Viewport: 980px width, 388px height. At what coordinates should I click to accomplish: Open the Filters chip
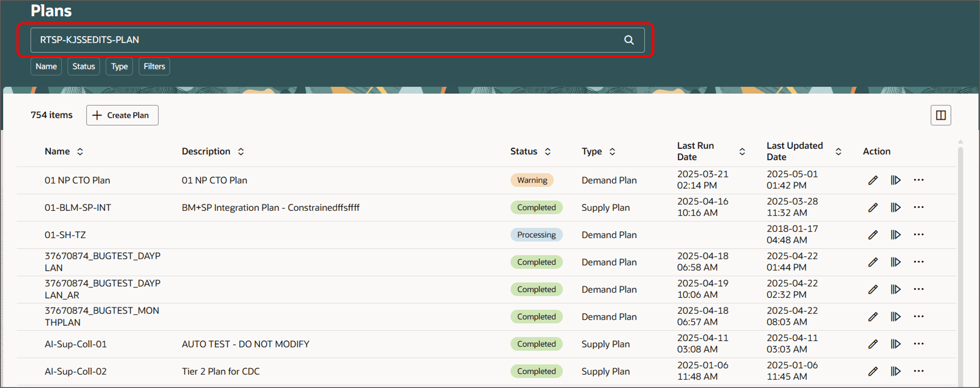pyautogui.click(x=154, y=67)
